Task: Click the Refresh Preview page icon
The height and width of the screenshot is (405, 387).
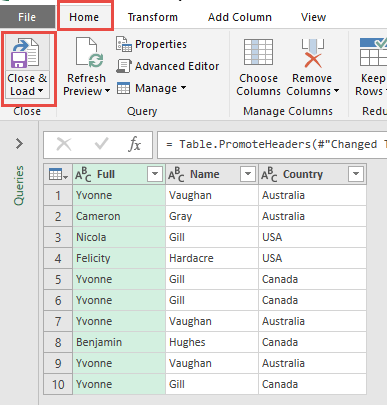Action: click(x=89, y=53)
